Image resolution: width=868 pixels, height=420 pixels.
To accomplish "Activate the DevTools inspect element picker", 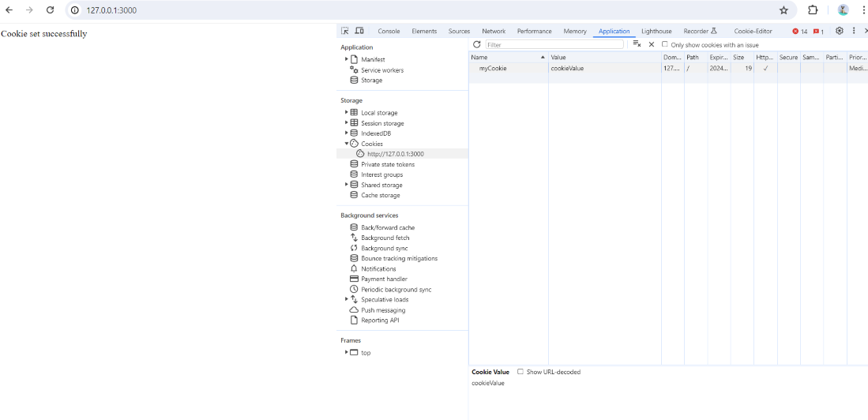I will [345, 31].
